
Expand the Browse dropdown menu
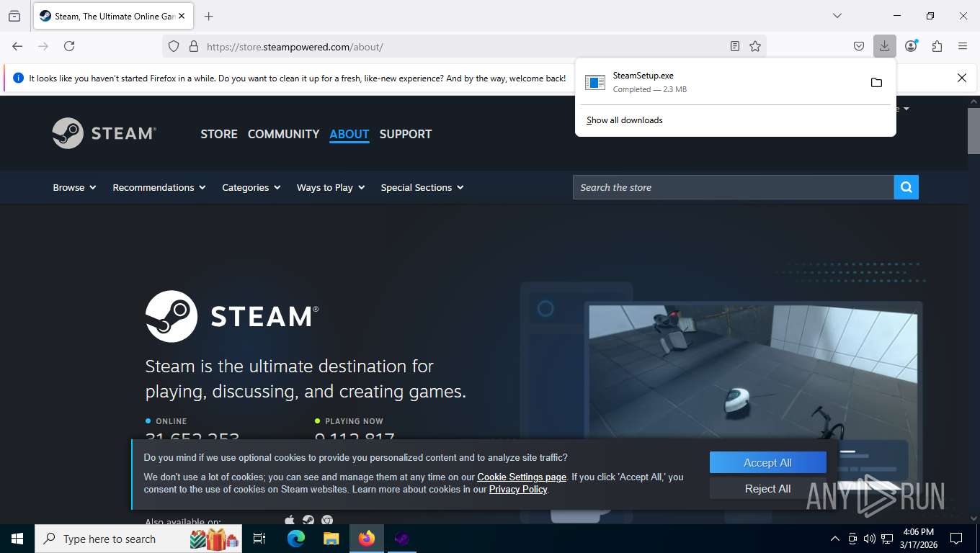point(74,187)
